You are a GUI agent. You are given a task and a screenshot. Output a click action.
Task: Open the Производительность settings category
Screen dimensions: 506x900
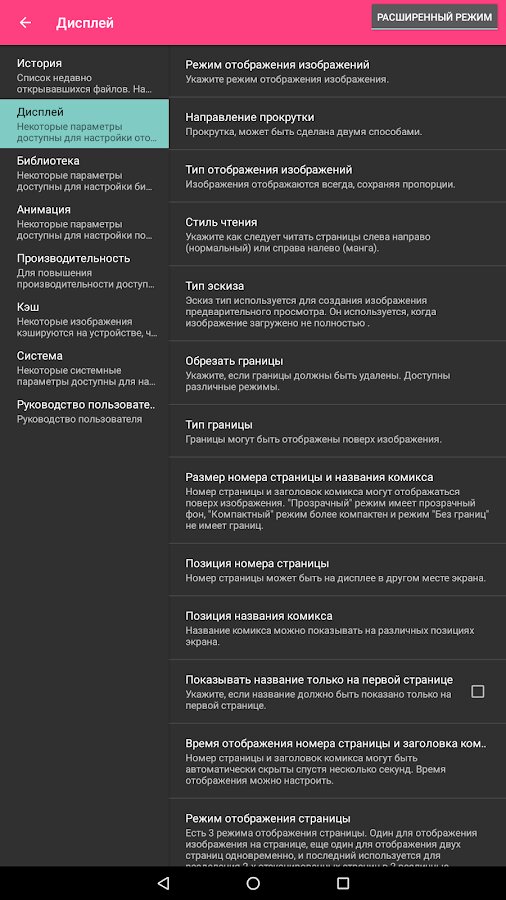click(x=84, y=270)
